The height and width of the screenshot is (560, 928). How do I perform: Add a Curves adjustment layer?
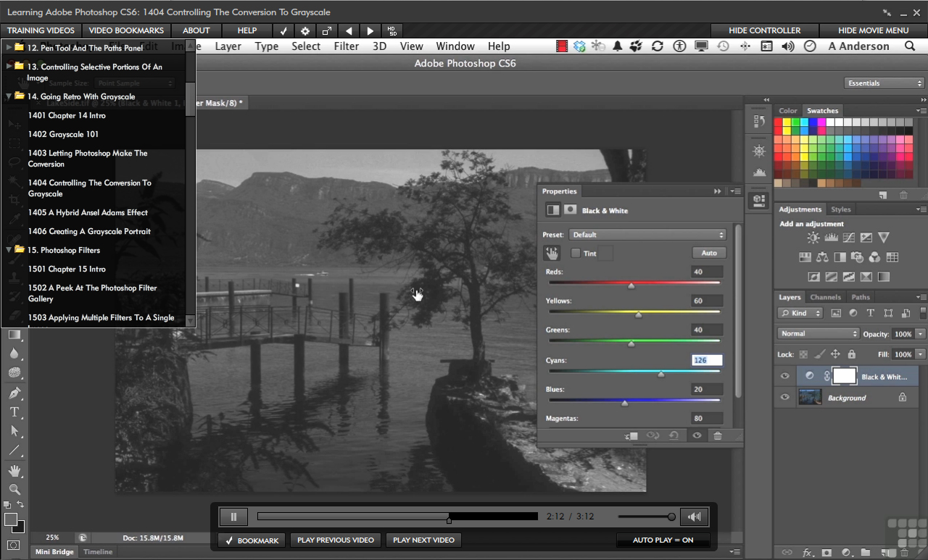coord(848,237)
